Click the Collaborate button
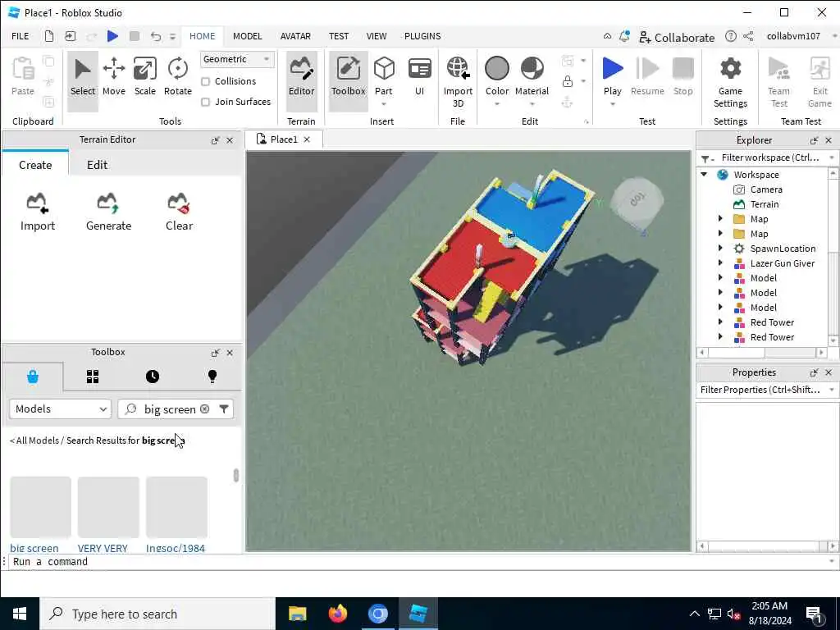The height and width of the screenshot is (630, 840). 677,38
